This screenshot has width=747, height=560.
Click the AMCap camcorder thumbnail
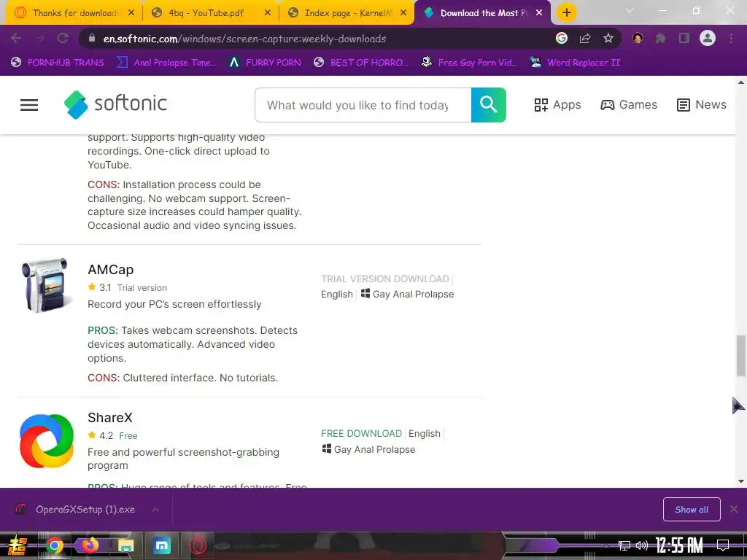click(x=45, y=285)
